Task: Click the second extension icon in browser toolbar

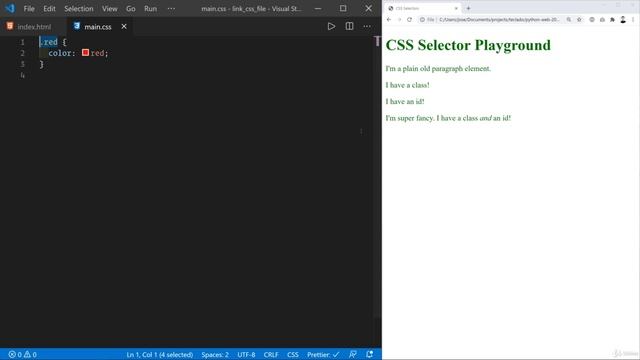Action: 602,20
